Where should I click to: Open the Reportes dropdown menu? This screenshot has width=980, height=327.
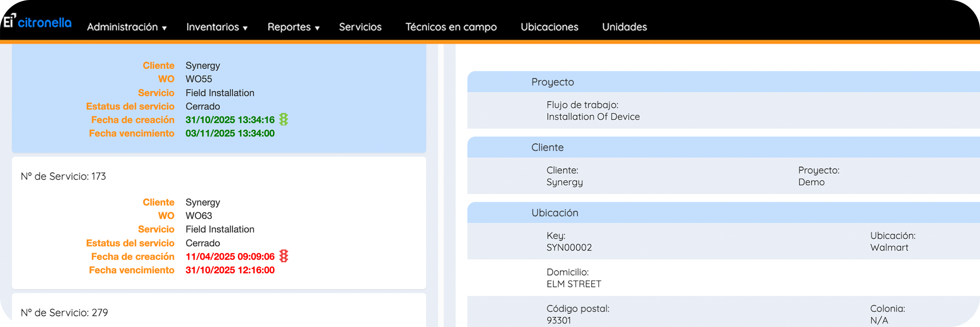coord(293,27)
